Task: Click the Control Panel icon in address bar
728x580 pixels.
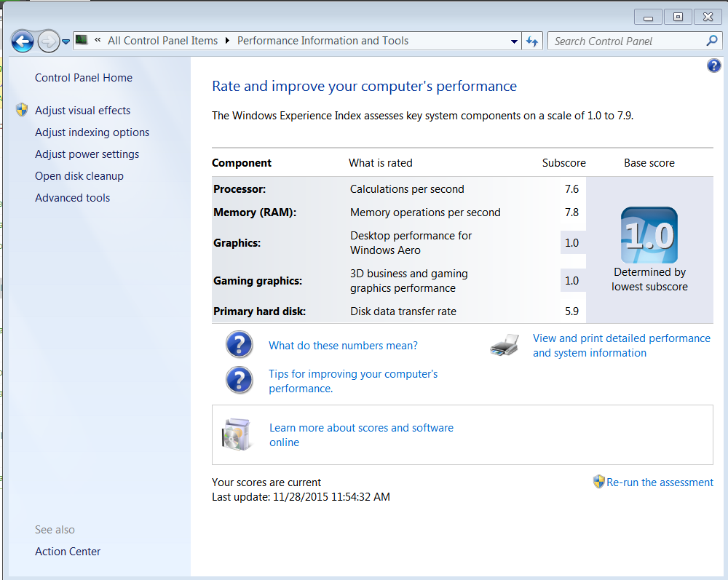Action: 82,40
